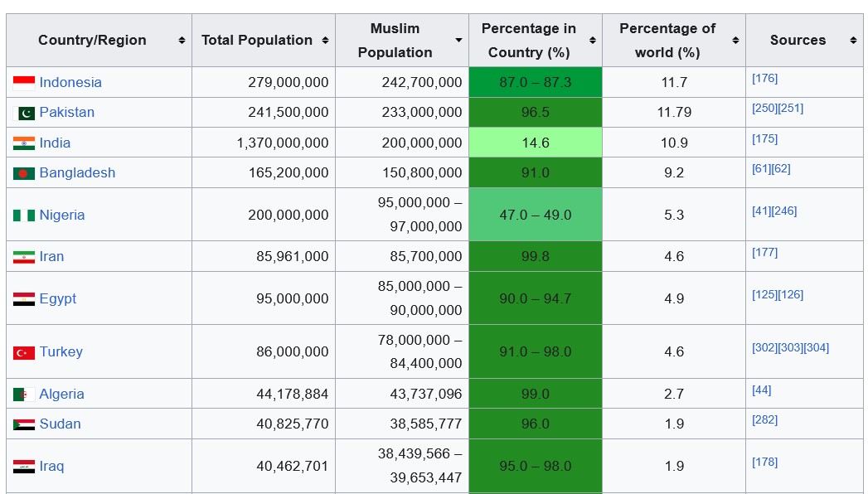The image size is (868, 494).
Task: Click the Indonesia flag icon
Action: [23, 82]
